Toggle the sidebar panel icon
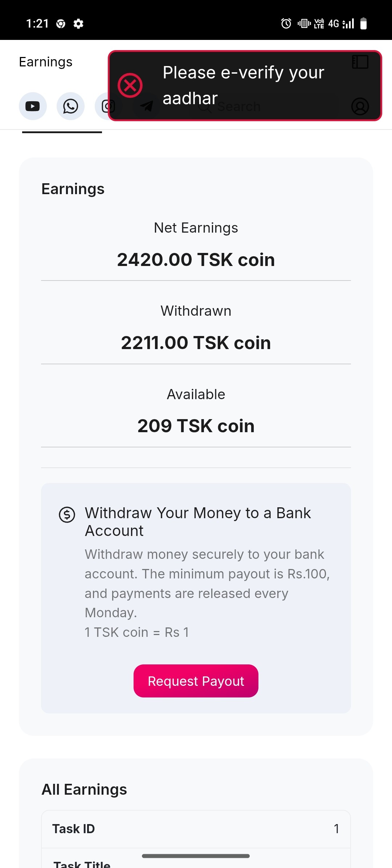 360,62
